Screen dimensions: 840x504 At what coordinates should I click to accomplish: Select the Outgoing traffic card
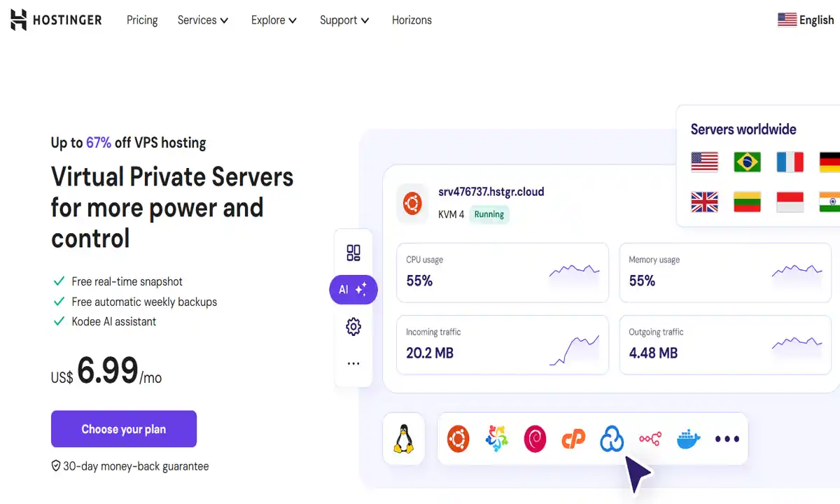(725, 345)
